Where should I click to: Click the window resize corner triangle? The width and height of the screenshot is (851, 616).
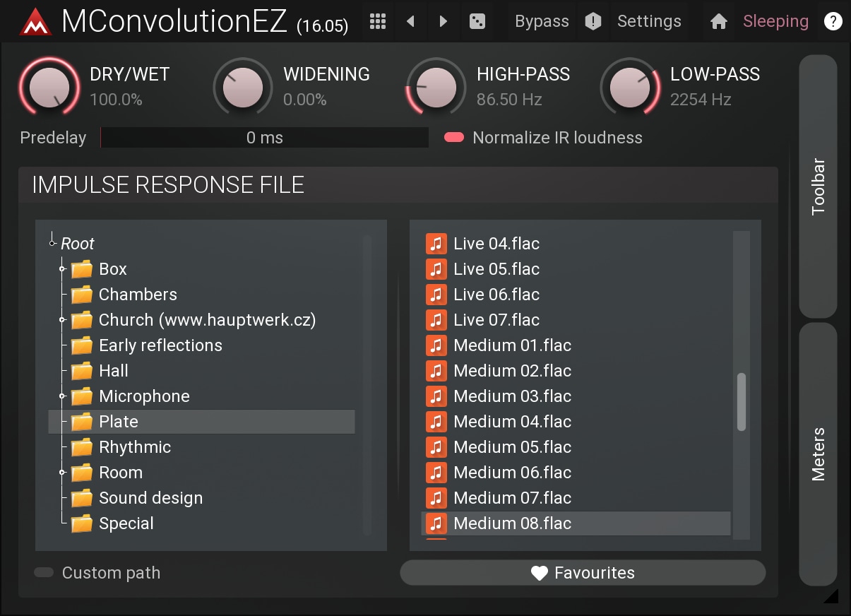pos(831,596)
